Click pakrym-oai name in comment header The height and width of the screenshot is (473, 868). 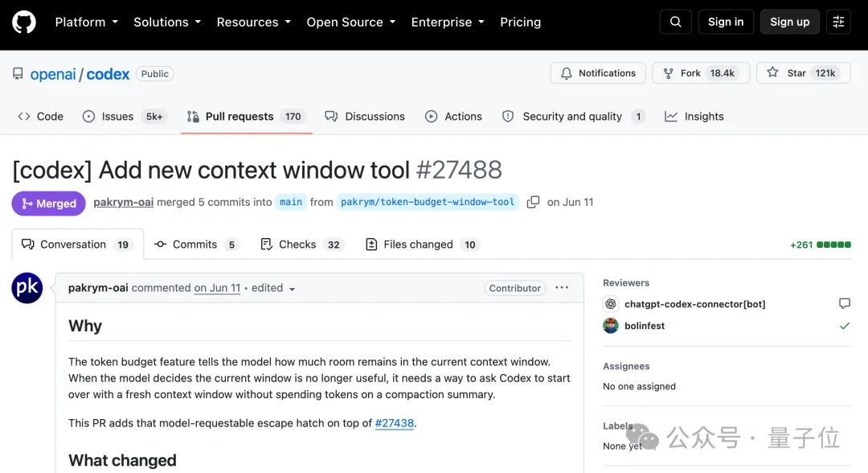click(98, 288)
